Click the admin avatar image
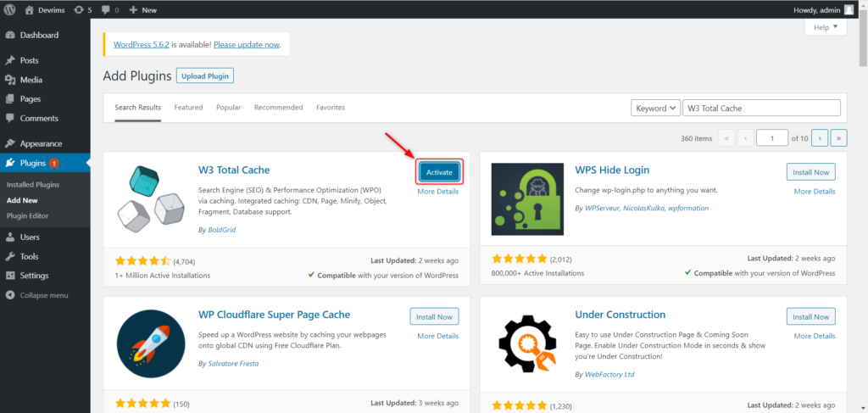The height and width of the screenshot is (413, 868). pos(849,9)
